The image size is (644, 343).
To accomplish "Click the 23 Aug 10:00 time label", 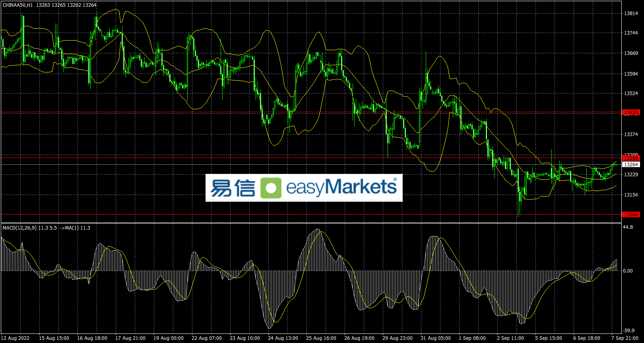I will point(245,338).
